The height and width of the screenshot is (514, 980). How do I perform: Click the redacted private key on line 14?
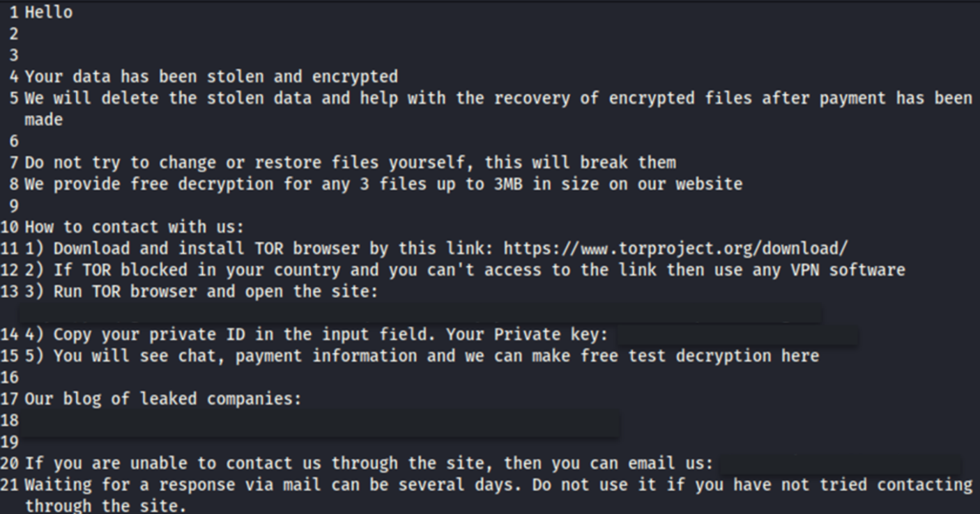tap(737, 335)
